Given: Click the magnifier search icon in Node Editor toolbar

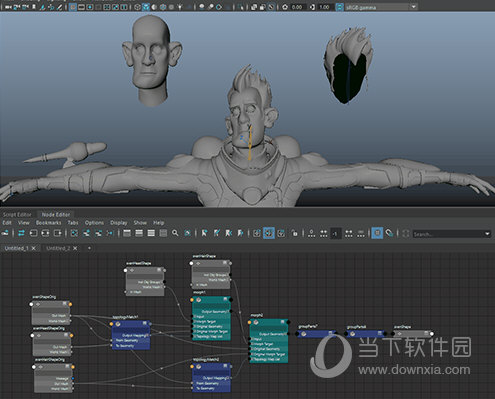Looking at the screenshot, I should (175, 233).
